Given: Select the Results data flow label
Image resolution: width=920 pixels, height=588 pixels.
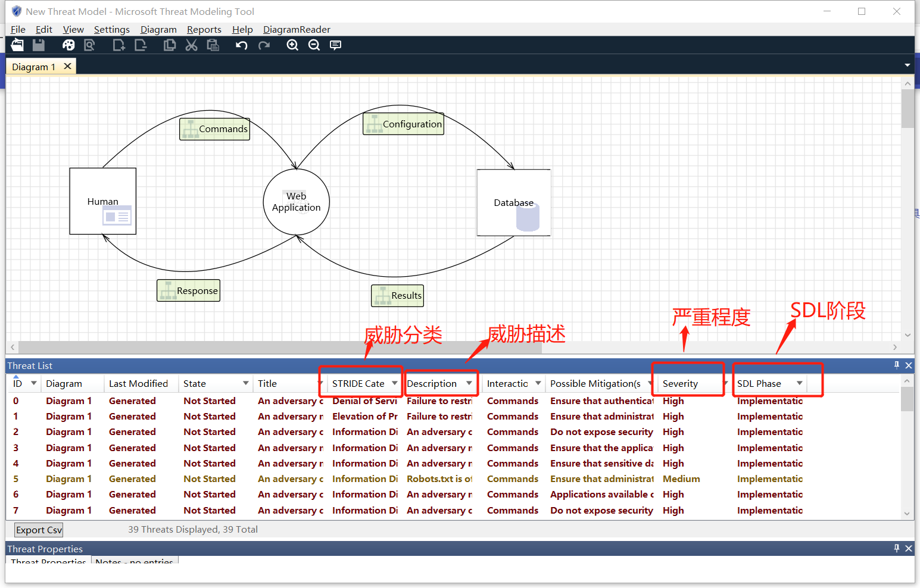Looking at the screenshot, I should point(398,296).
